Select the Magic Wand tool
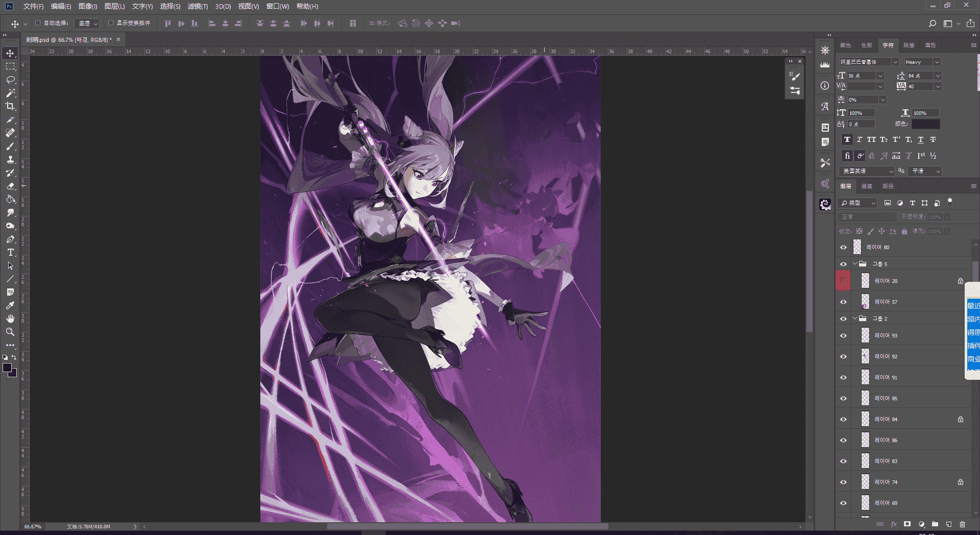980x535 pixels. click(10, 93)
